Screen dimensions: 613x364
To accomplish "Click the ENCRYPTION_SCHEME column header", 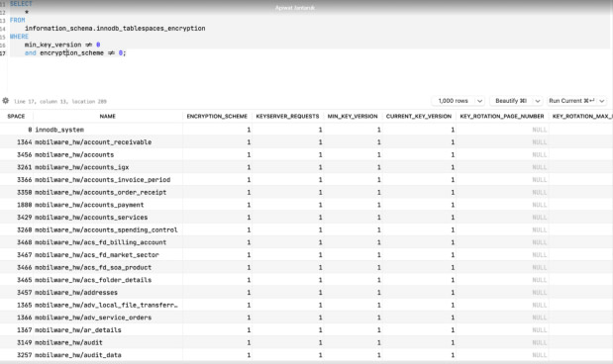I will click(217, 116).
